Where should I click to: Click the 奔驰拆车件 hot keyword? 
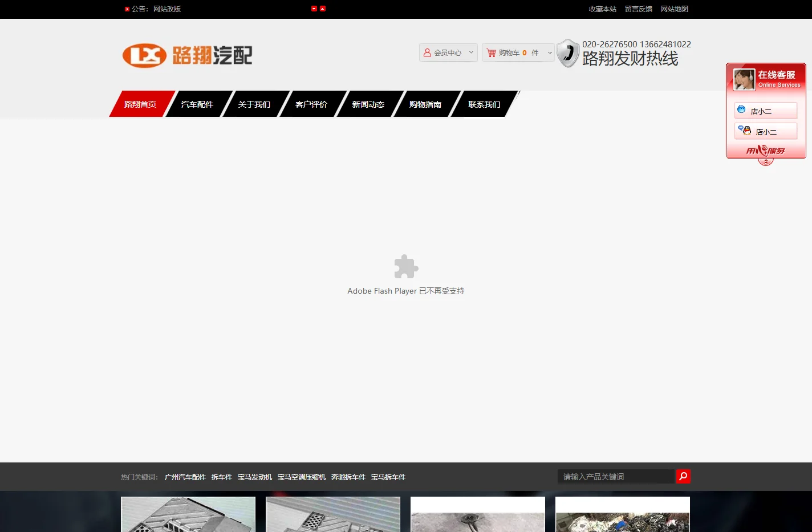[348, 477]
